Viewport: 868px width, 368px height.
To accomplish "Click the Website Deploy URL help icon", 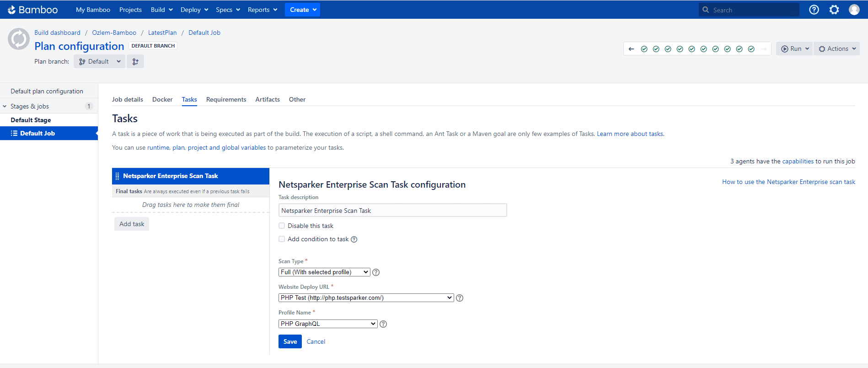I will [x=460, y=298].
